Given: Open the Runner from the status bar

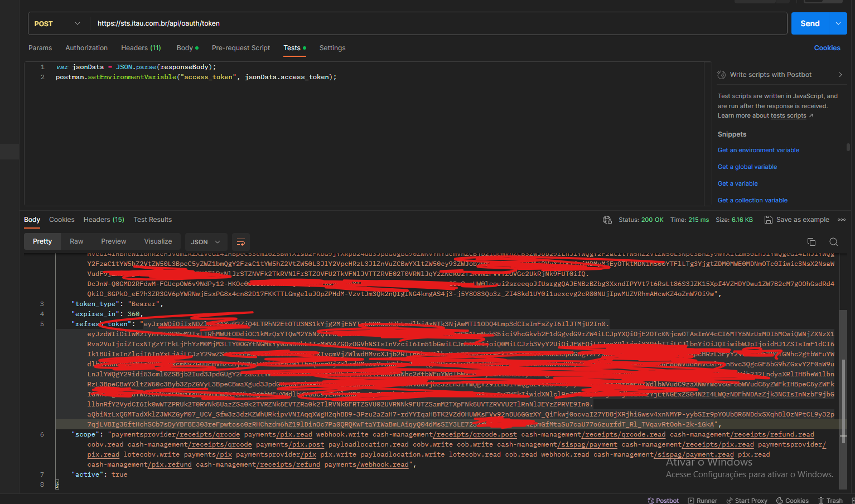Looking at the screenshot, I should 703,501.
